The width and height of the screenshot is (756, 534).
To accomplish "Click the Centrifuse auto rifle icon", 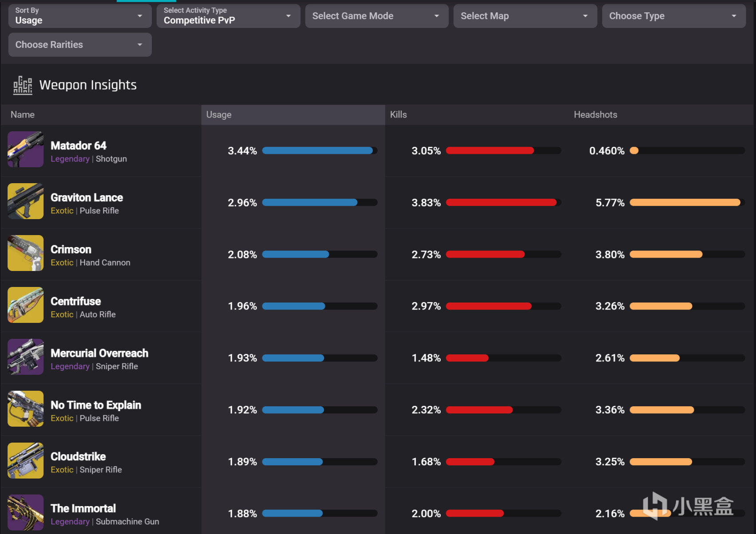I will 25,305.
